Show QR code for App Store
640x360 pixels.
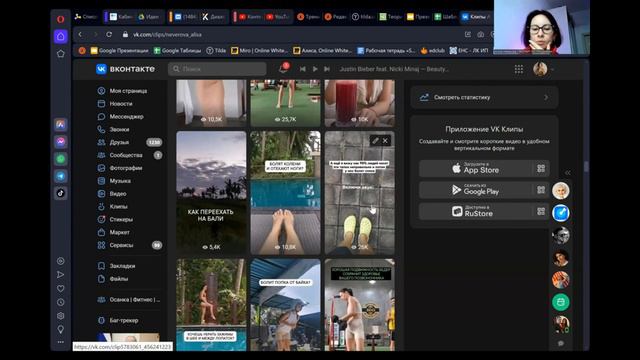tap(541, 169)
